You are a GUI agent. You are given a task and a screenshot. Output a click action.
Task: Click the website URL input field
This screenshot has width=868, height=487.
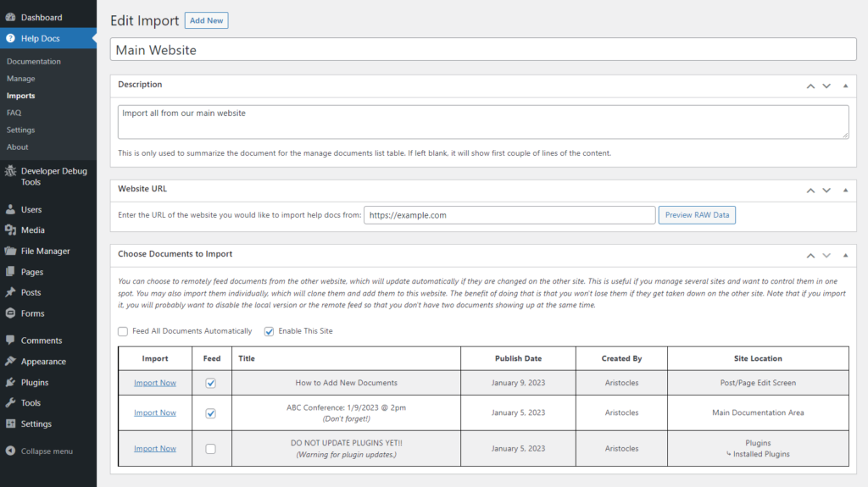[509, 215]
